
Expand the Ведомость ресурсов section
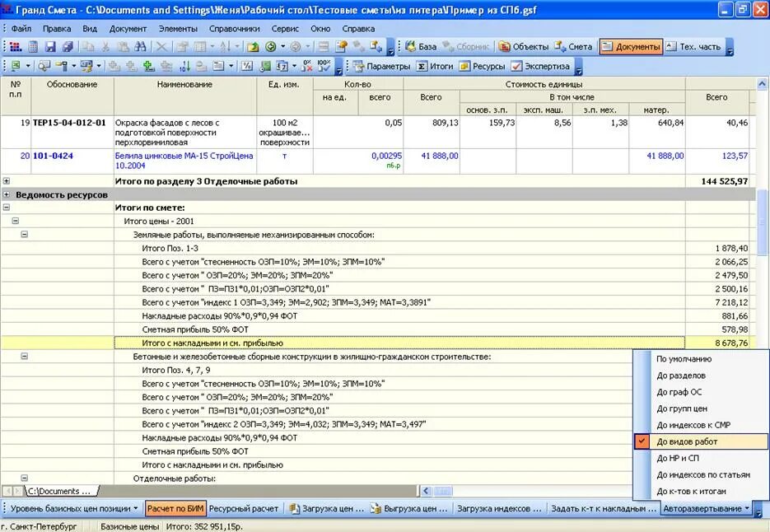7,194
